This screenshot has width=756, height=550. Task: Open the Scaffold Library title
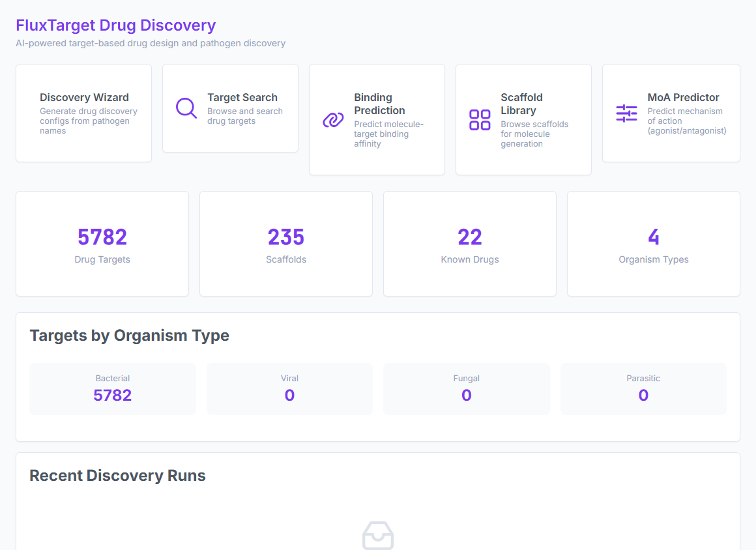tap(521, 104)
